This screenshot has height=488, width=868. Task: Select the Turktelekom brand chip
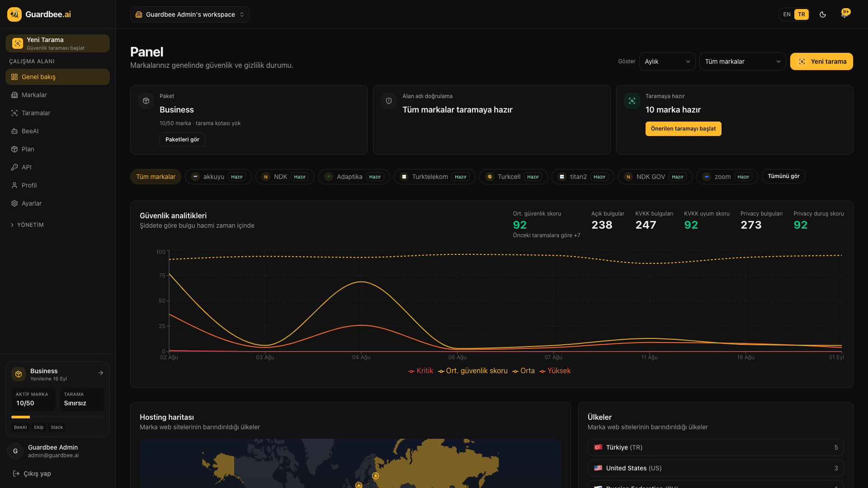(434, 177)
